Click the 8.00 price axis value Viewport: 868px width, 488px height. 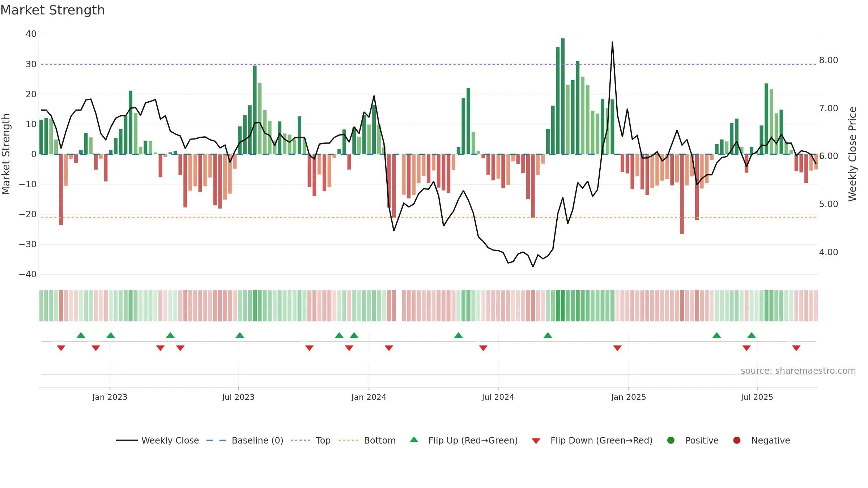point(829,60)
